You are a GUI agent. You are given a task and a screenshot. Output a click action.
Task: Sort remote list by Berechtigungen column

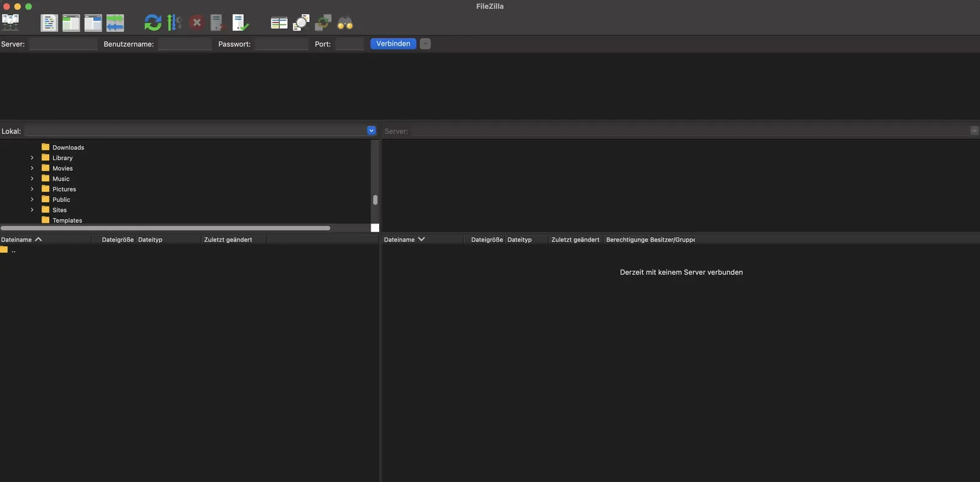(x=627, y=239)
